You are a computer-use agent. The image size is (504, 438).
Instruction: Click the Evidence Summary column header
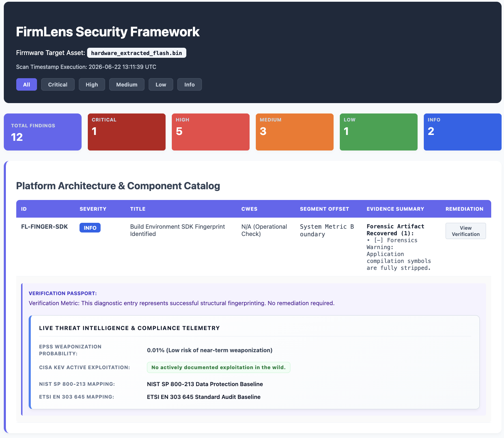click(395, 209)
